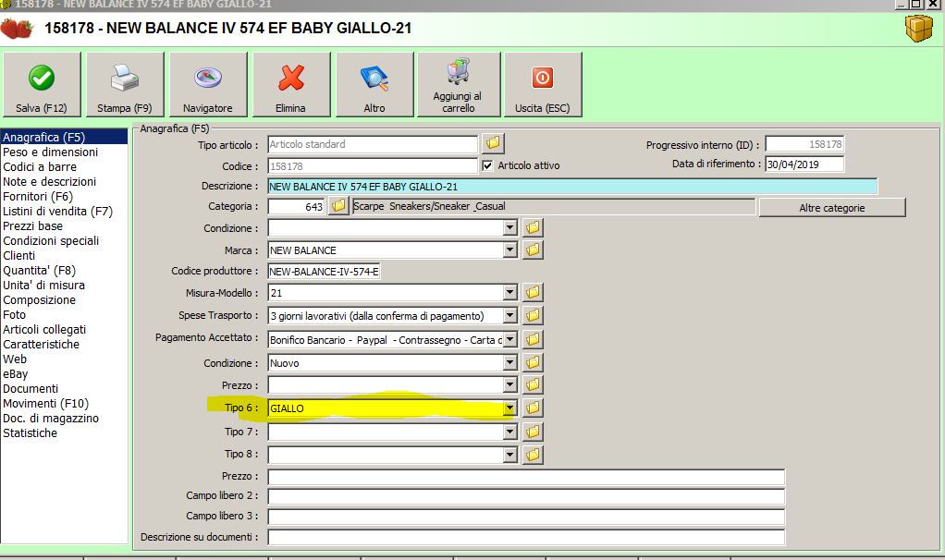Focus the highlighted Descrizione field
This screenshot has width=945, height=560.
coord(572,187)
